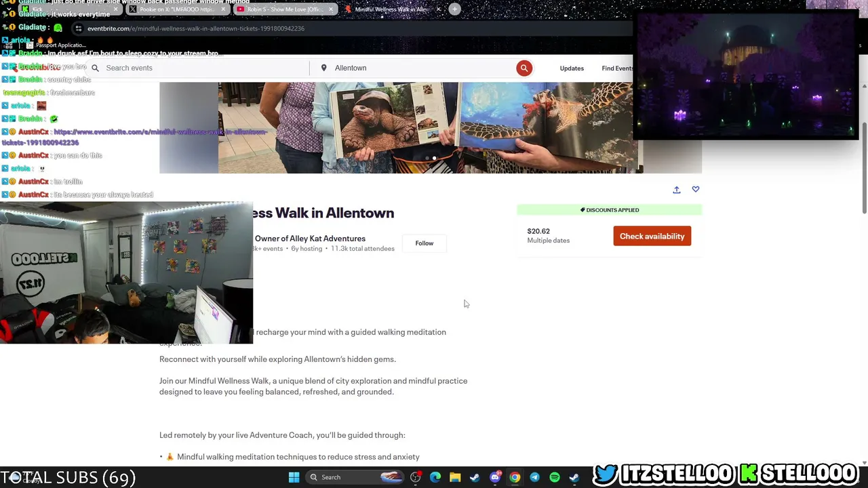Save the event with the heart icon
The height and width of the screenshot is (488, 868).
pos(696,190)
